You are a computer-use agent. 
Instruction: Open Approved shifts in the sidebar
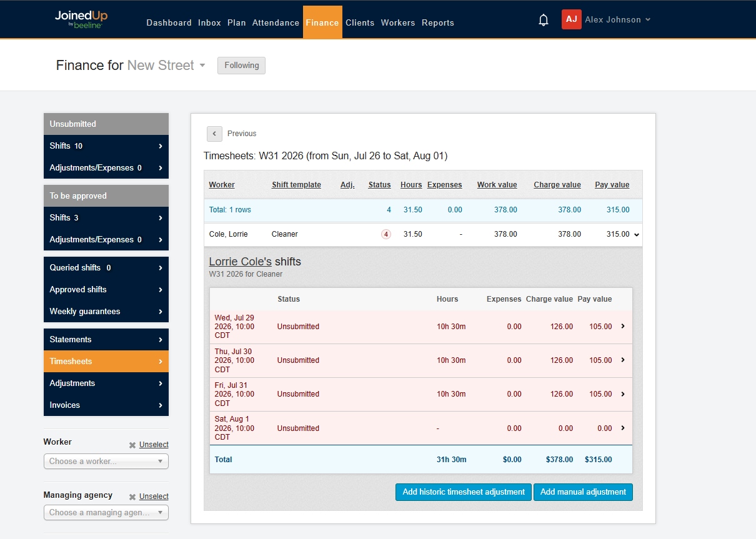pyautogui.click(x=106, y=290)
